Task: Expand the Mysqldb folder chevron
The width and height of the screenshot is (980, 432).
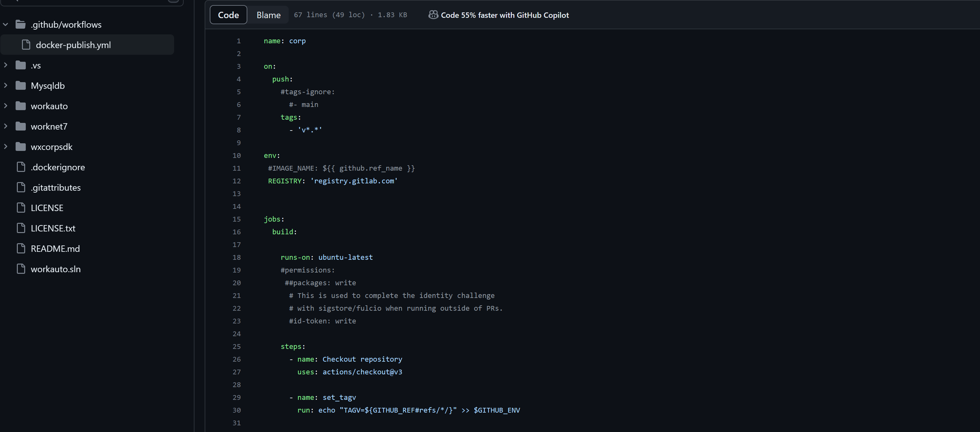Action: pyautogui.click(x=6, y=86)
